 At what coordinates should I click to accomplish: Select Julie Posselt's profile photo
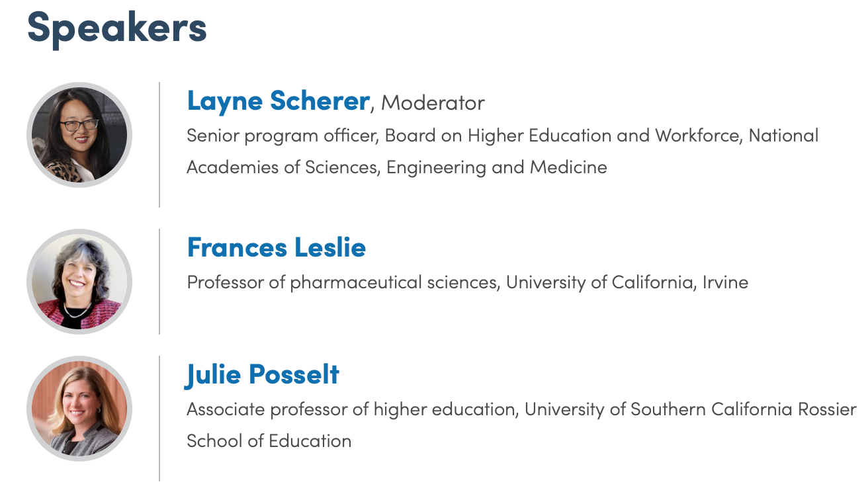(79, 409)
